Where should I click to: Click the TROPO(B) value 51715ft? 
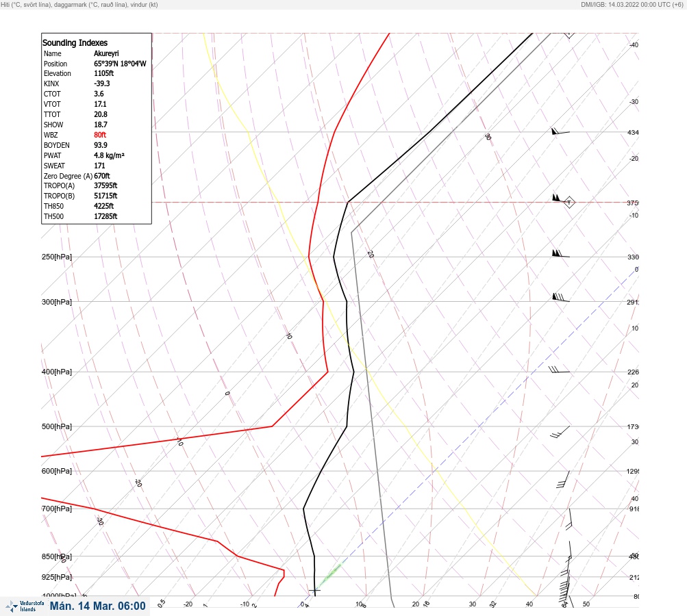105,196
